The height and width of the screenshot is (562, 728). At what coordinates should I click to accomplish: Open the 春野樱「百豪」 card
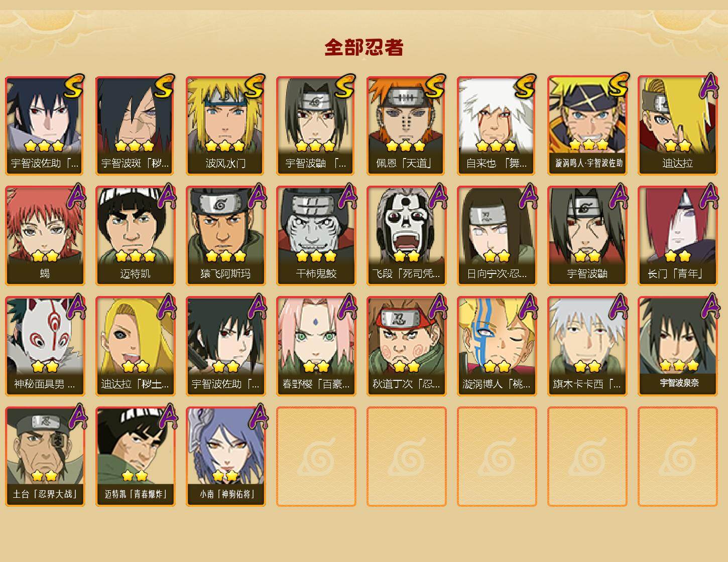(x=316, y=346)
